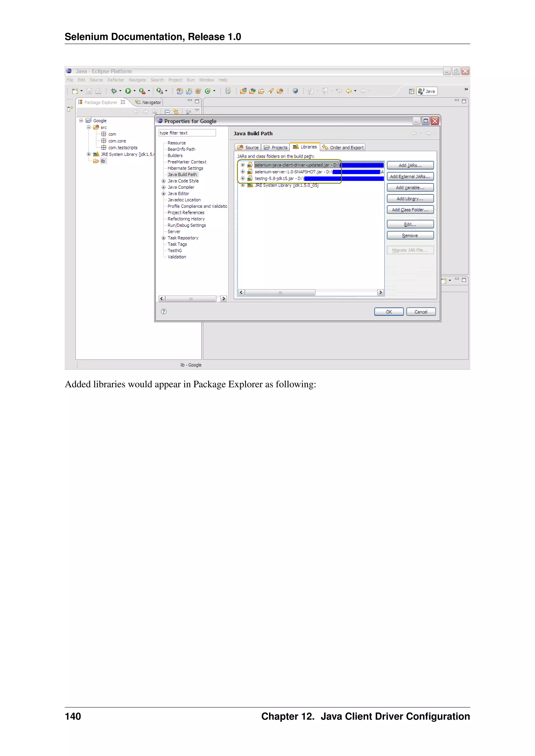The height and width of the screenshot is (756, 535).
Task: Click the Debug bug icon in toolbar
Action: 114,91
